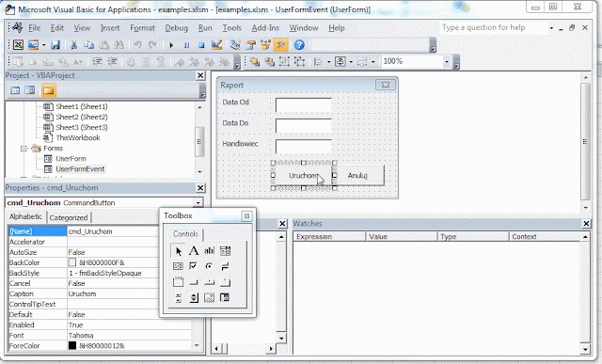This screenshot has height=364, width=602.
Task: Click the BackColor color swatch
Action: pos(72,262)
